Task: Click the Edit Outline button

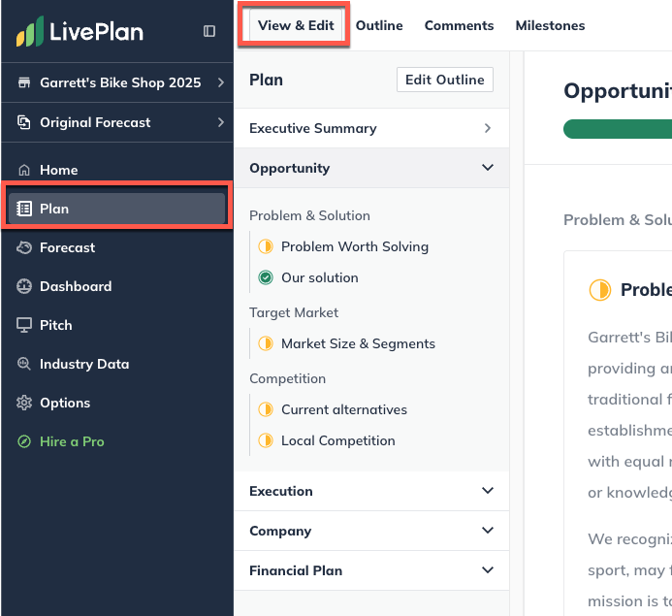Action: 445,80
